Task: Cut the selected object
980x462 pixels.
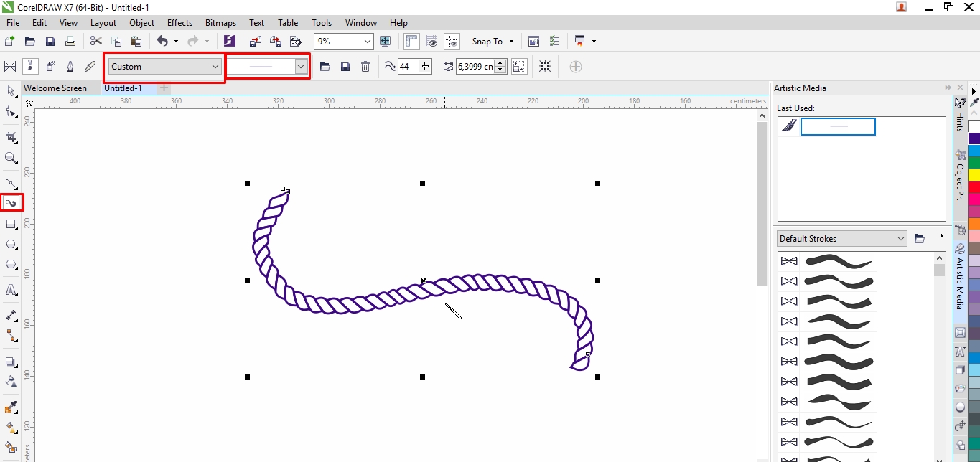Action: click(x=95, y=42)
